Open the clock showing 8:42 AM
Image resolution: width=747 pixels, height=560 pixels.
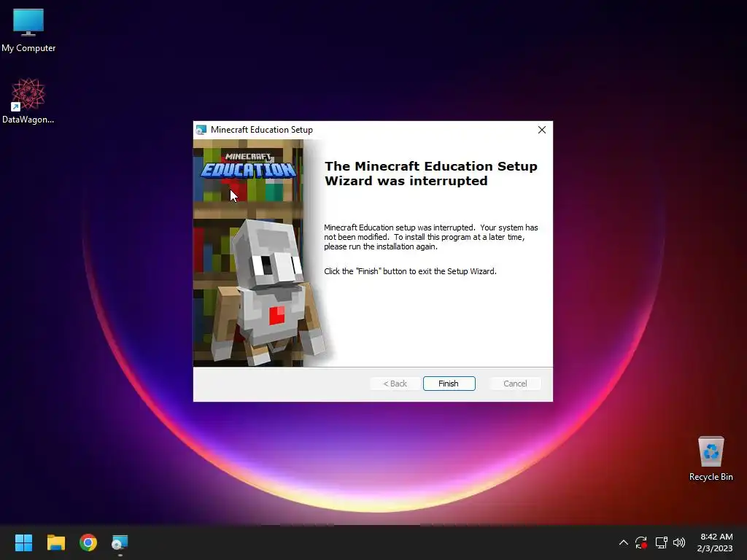coord(715,542)
